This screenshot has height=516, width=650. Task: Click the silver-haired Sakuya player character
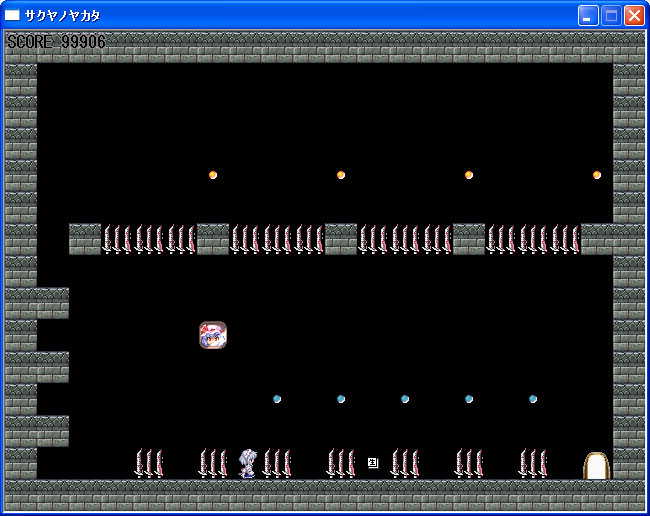coord(248,464)
